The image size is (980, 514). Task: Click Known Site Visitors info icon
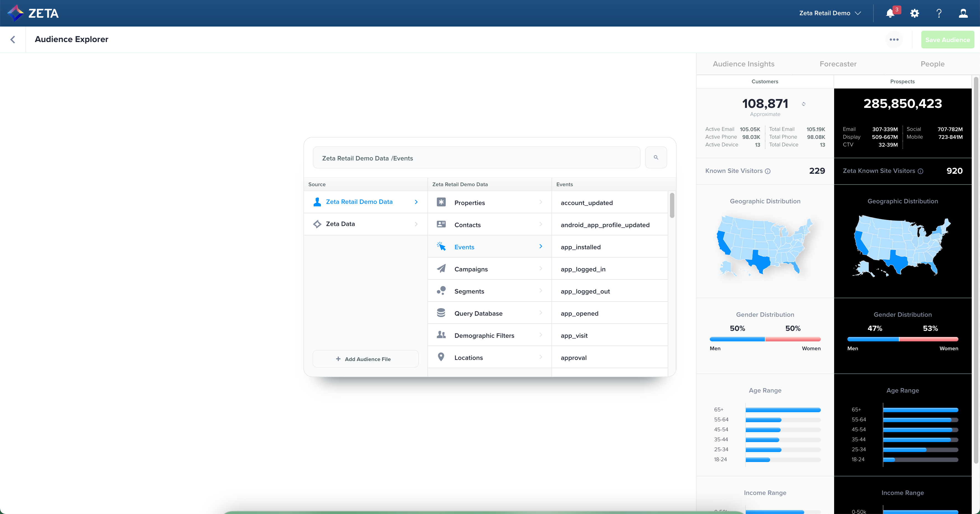(x=768, y=171)
